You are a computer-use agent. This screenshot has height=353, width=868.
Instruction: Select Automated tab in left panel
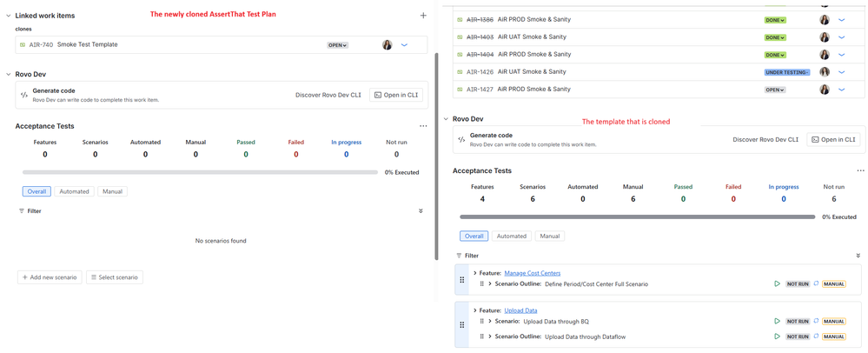(74, 191)
